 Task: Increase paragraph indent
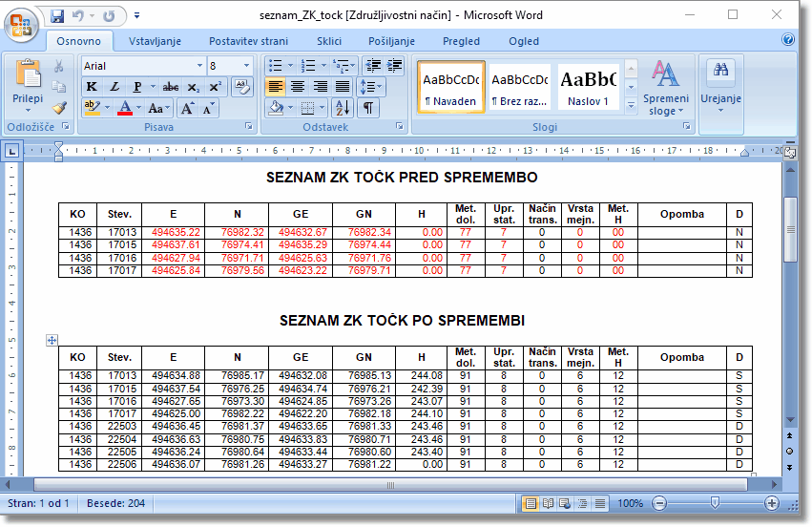[x=395, y=66]
